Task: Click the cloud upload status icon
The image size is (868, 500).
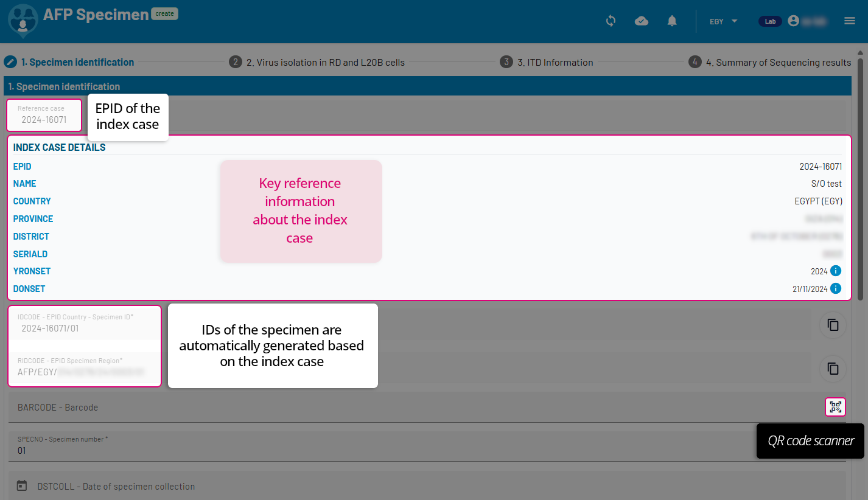Action: click(641, 21)
